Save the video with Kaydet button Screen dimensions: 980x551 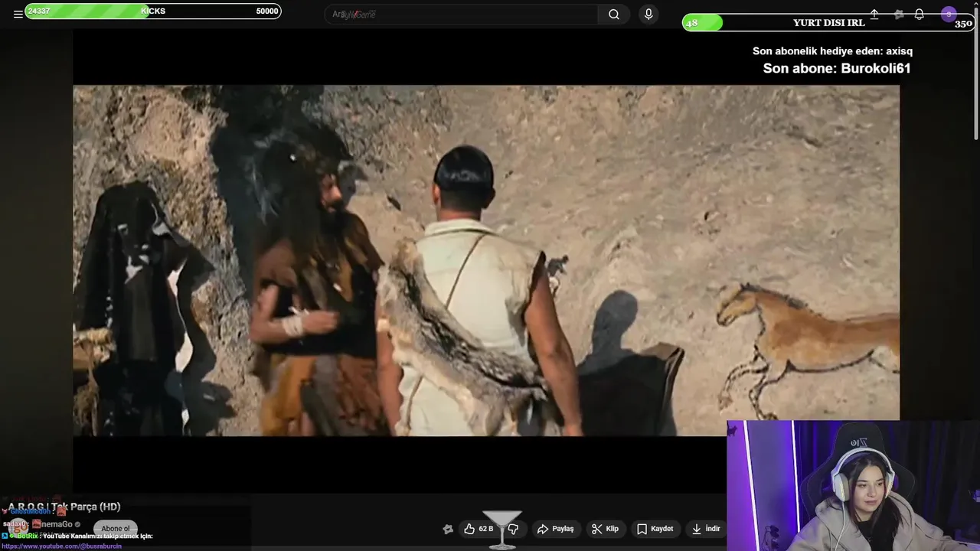coord(655,529)
